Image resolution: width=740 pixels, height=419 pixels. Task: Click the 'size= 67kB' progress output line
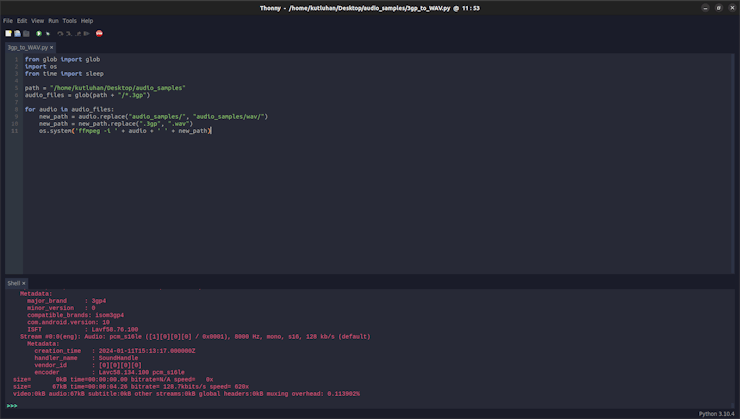(x=131, y=387)
